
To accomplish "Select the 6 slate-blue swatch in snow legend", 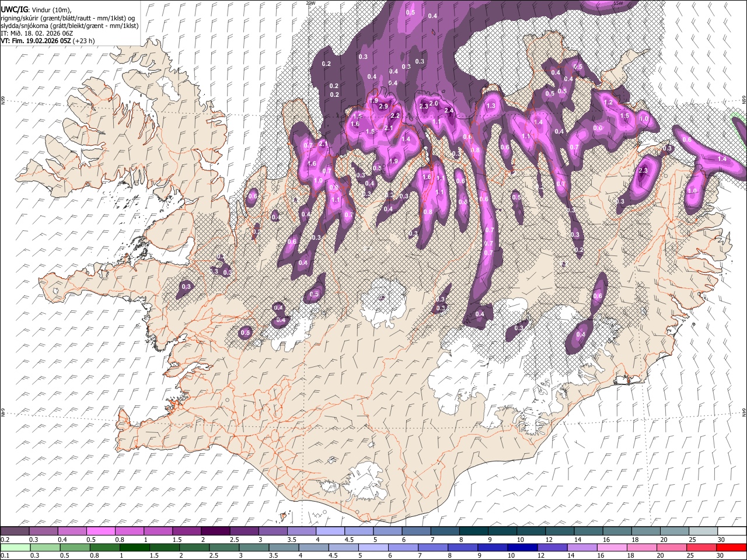I will tap(416, 531).
